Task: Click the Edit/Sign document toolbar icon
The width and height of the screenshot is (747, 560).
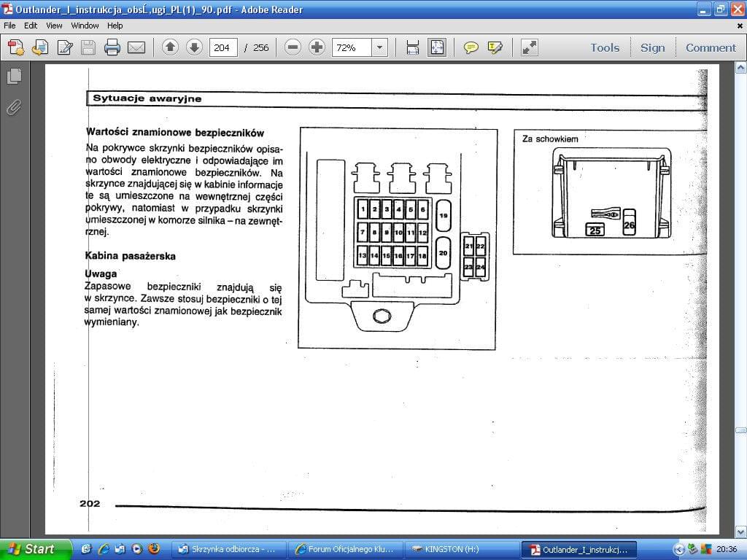Action: [65, 47]
